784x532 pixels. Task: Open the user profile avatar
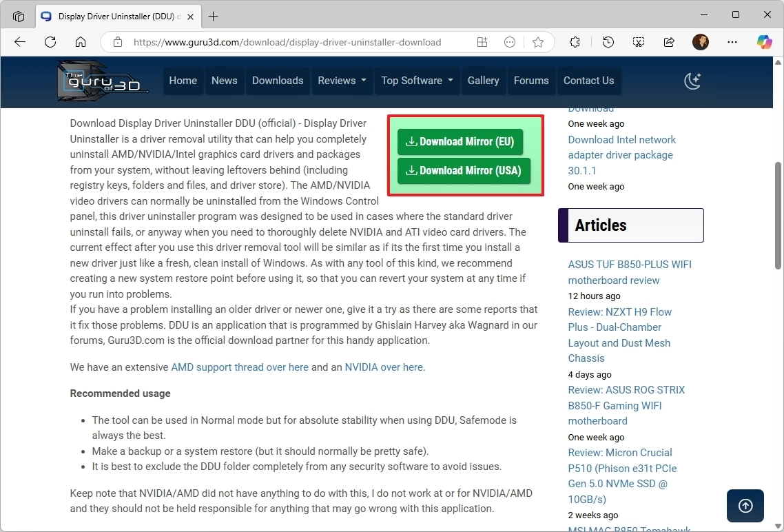(701, 42)
